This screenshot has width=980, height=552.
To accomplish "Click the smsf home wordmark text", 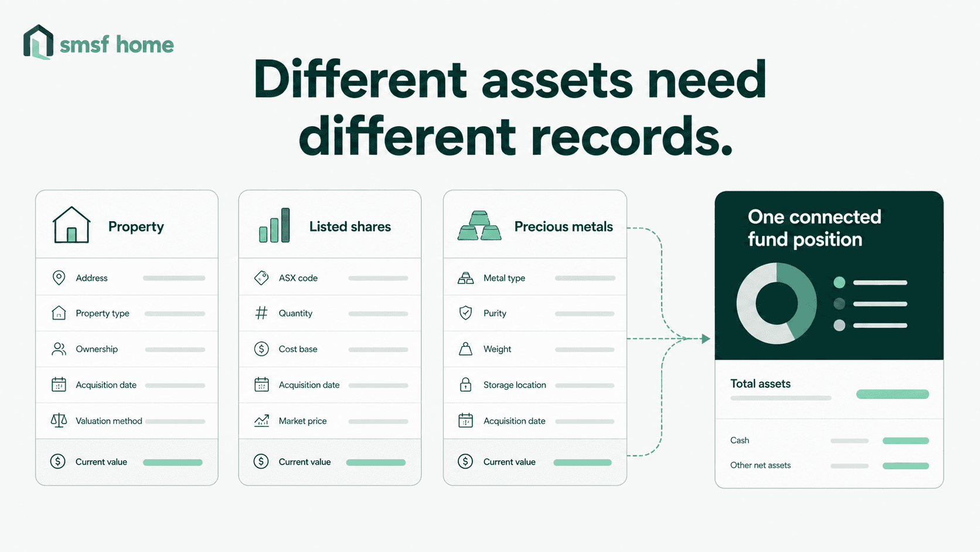I will [x=117, y=45].
